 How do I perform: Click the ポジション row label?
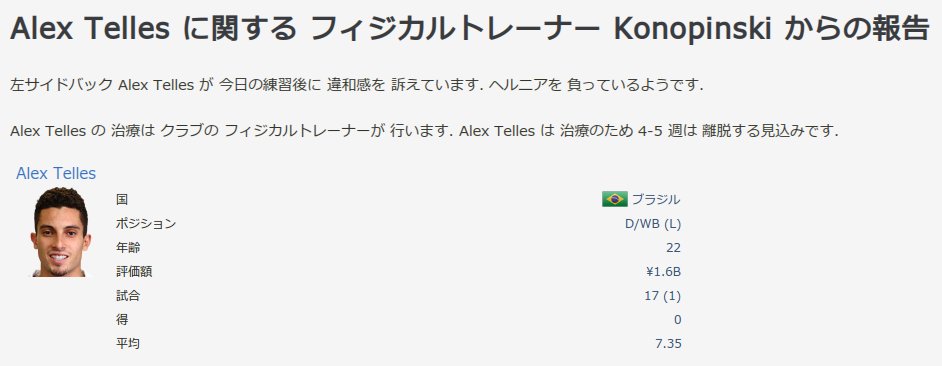point(146,224)
